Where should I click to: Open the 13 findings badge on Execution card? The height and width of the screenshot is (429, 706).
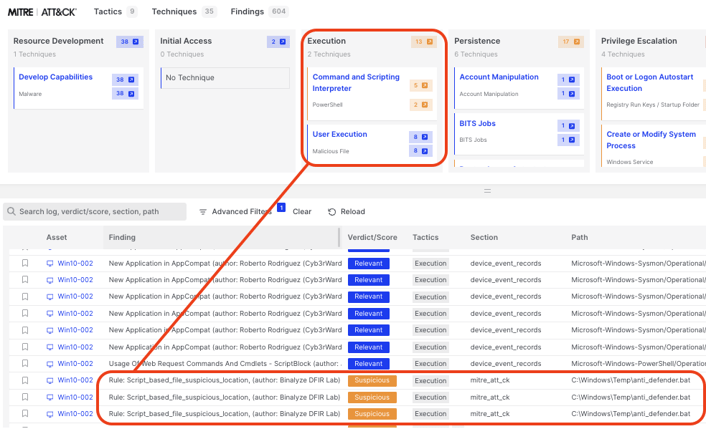pos(423,41)
